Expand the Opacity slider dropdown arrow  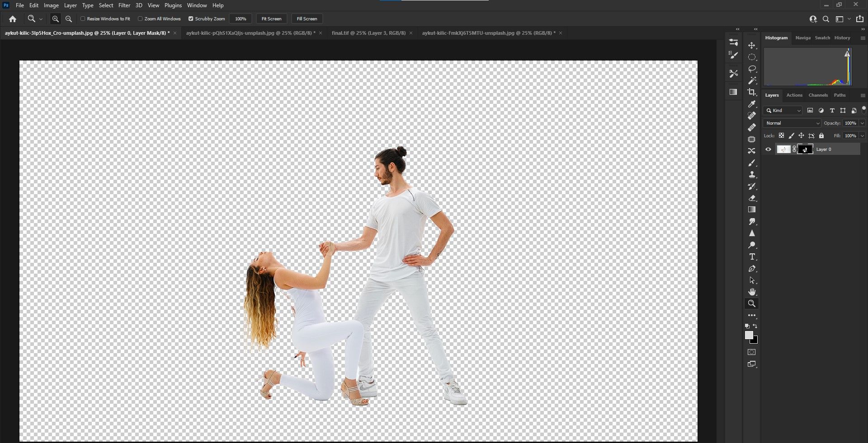[862, 123]
